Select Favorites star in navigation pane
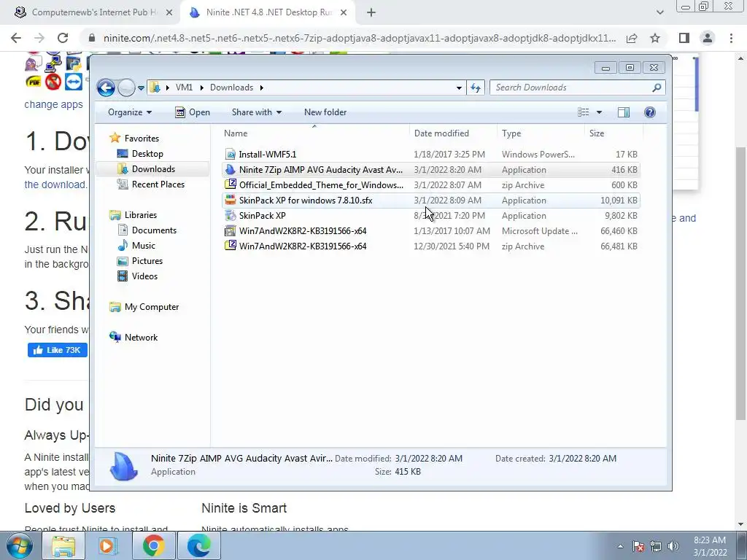Image resolution: width=747 pixels, height=560 pixels. (115, 138)
